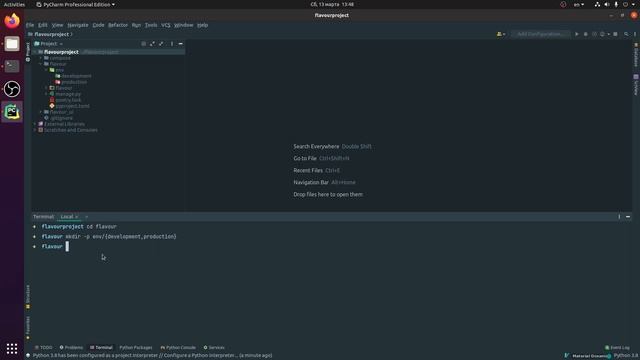The image size is (640, 360).
Task: Click the Select Opened File icon in Project panel
Action: 143,44
